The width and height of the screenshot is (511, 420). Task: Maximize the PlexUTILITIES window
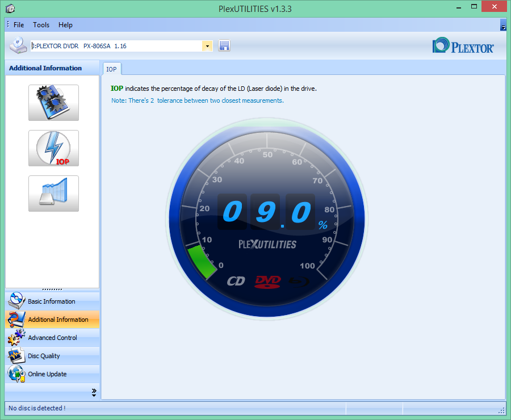pos(474,7)
